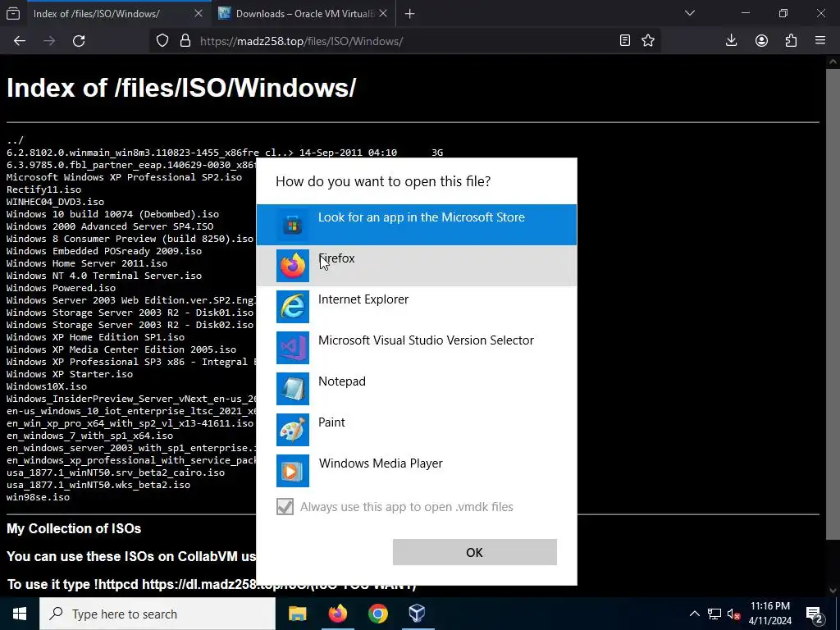Bookmark this page with the star icon

648,41
